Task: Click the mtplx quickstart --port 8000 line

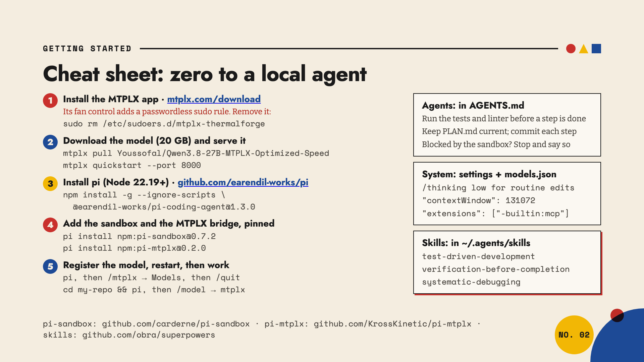Action: tap(132, 165)
